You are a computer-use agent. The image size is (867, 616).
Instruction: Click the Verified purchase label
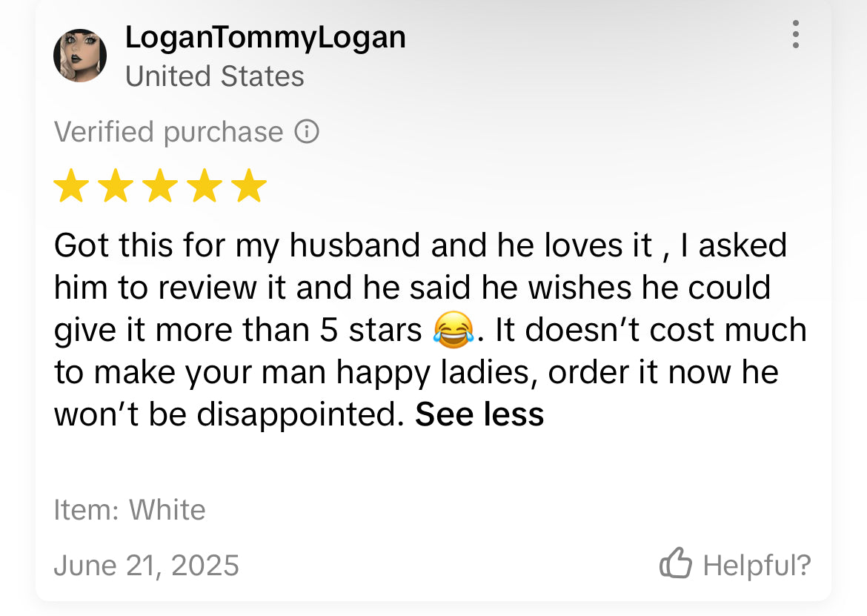coord(169,132)
